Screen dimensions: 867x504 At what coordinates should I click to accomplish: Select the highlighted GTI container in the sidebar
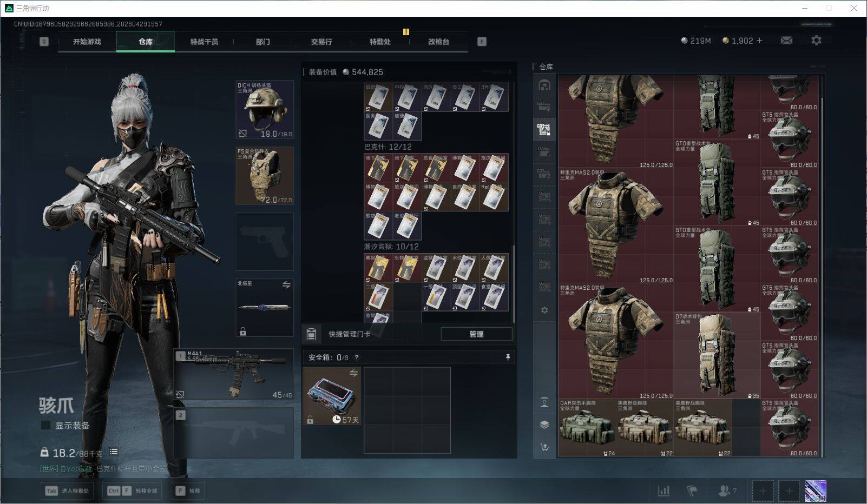coord(544,129)
